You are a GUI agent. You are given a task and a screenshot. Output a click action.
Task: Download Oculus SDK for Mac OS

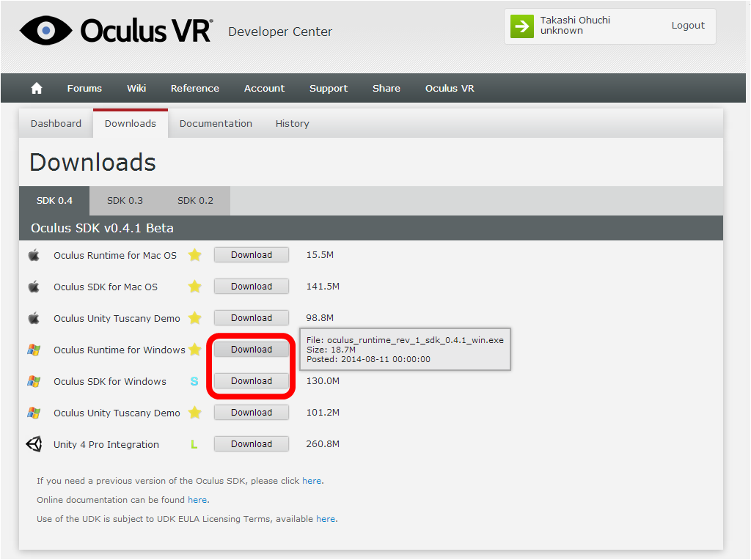coord(251,286)
